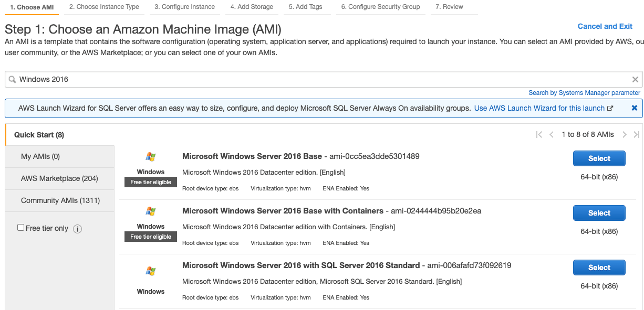The width and height of the screenshot is (644, 310).
Task: Click the Windows logo for Server 2016 Base
Action: [151, 157]
